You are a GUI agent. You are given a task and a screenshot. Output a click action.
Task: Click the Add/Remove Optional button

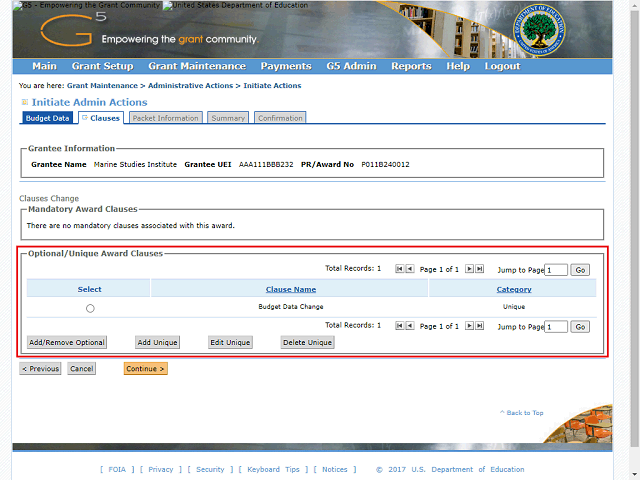click(67, 342)
